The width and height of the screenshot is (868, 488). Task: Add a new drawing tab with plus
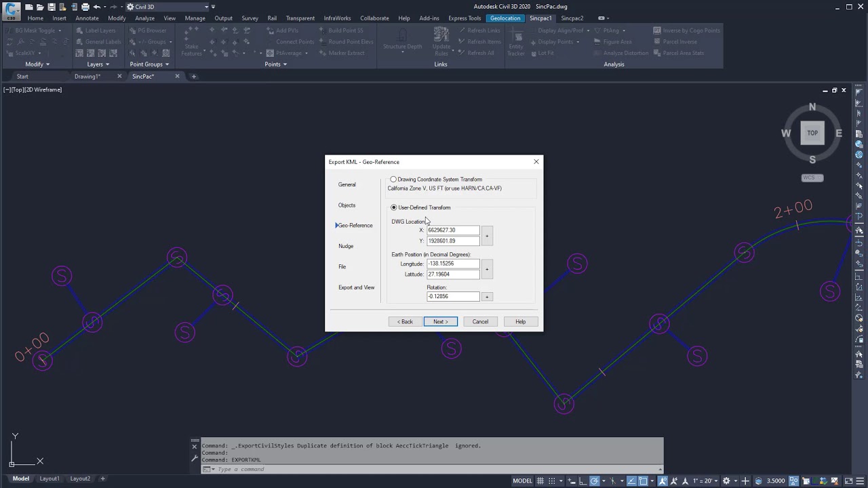(193, 77)
